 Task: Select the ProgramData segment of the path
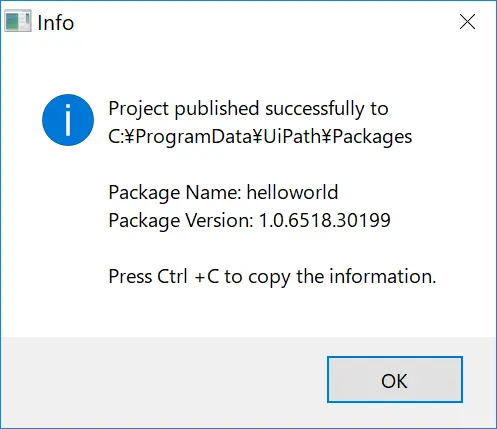pyautogui.click(x=193, y=137)
